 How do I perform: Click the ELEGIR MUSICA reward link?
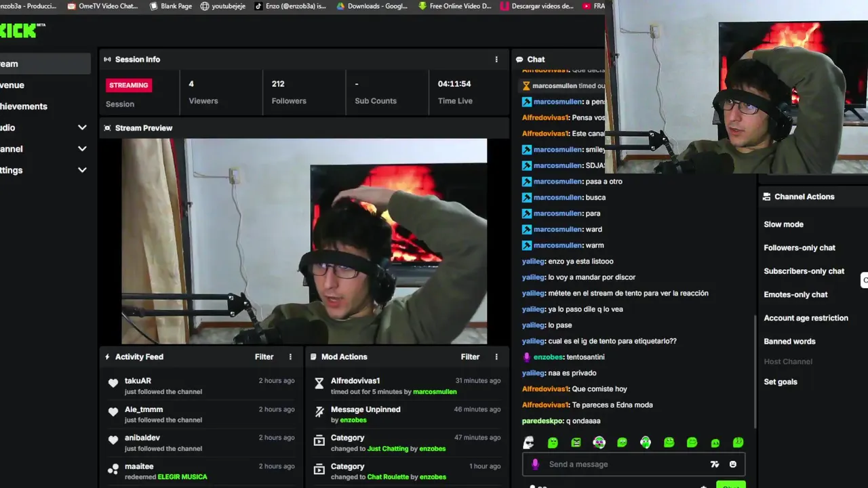(x=182, y=477)
